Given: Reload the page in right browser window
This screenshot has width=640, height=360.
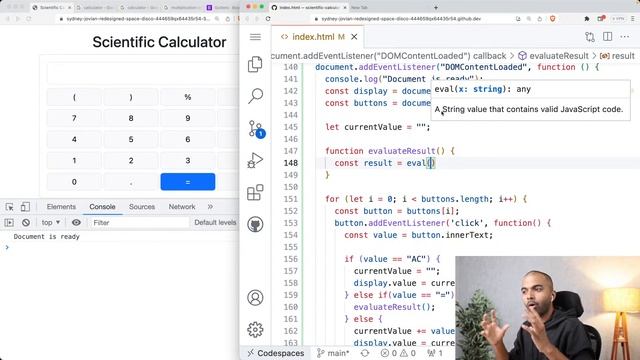Looking at the screenshot, I should [x=268, y=19].
